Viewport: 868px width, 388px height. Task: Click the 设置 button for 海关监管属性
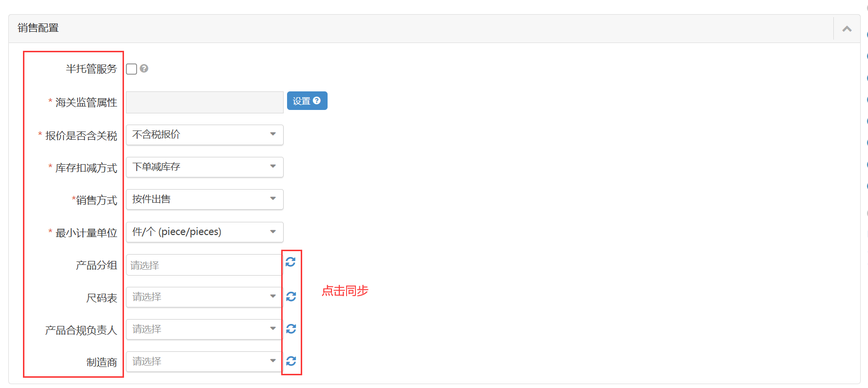[307, 101]
